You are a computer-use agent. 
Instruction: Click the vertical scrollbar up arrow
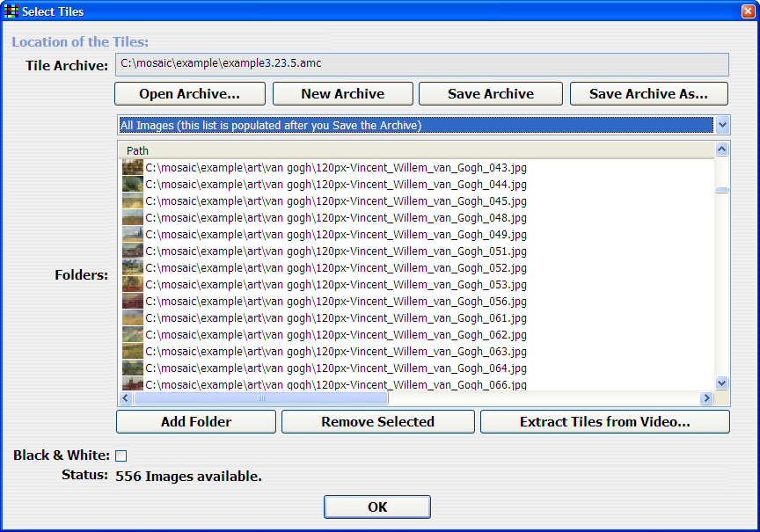coord(722,150)
